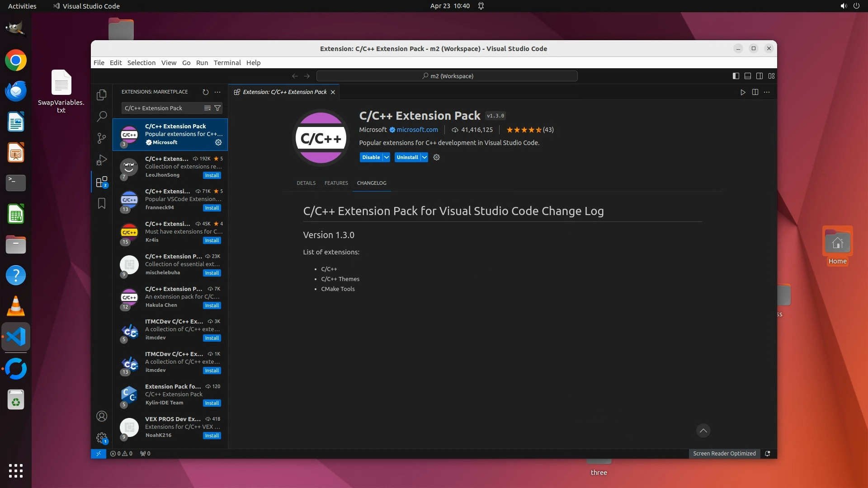Open the Run and Debug view
868x488 pixels.
coord(102,160)
